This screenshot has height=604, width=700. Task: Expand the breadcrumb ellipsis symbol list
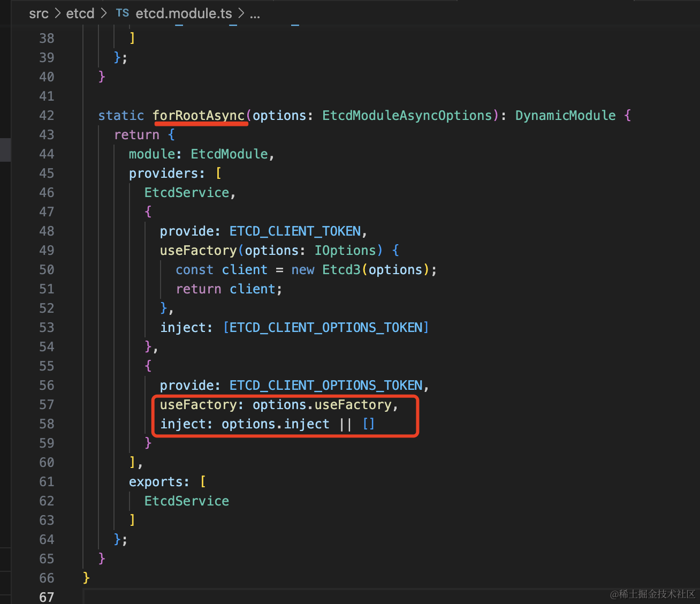pyautogui.click(x=255, y=13)
